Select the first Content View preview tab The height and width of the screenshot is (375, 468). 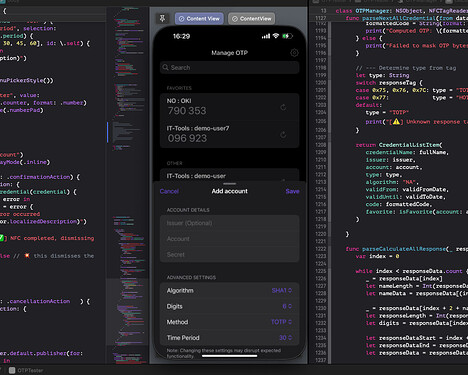(199, 19)
